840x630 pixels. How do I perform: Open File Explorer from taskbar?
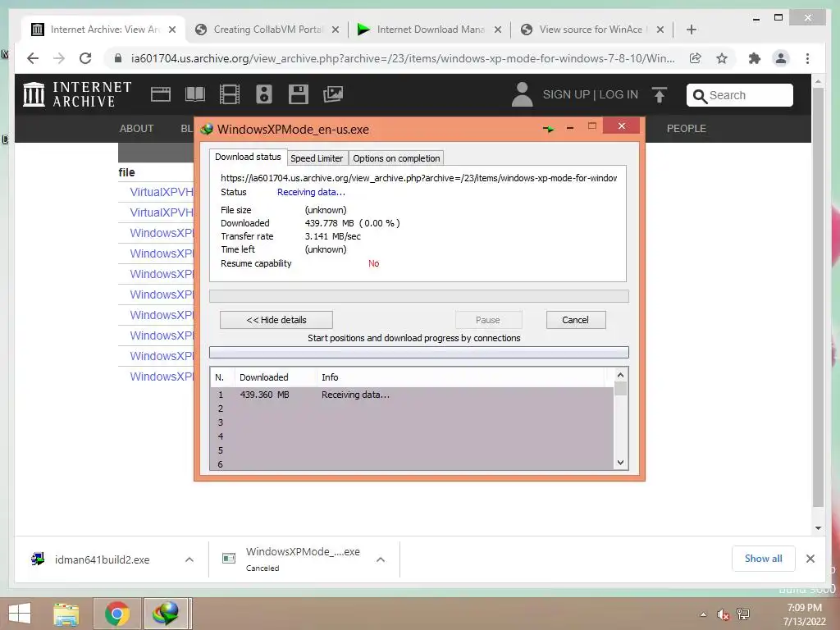pyautogui.click(x=66, y=614)
